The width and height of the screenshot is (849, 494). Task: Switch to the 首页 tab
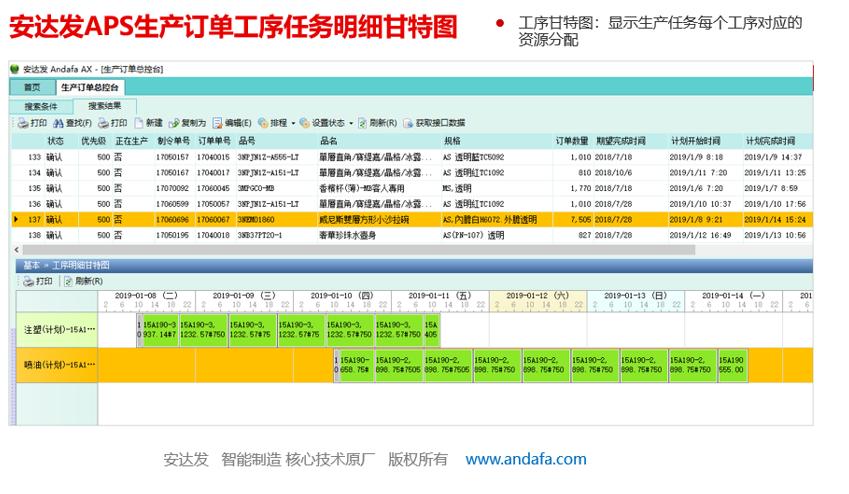[32, 87]
